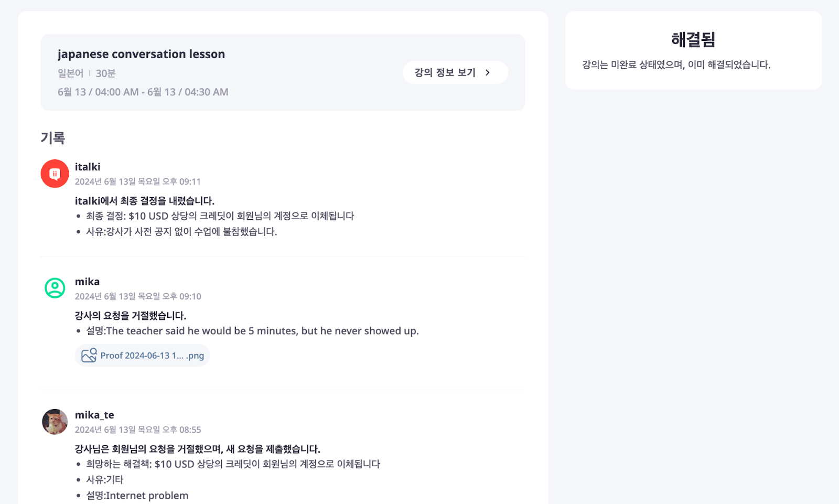
Task: Click the mika_te sender name
Action: [94, 415]
